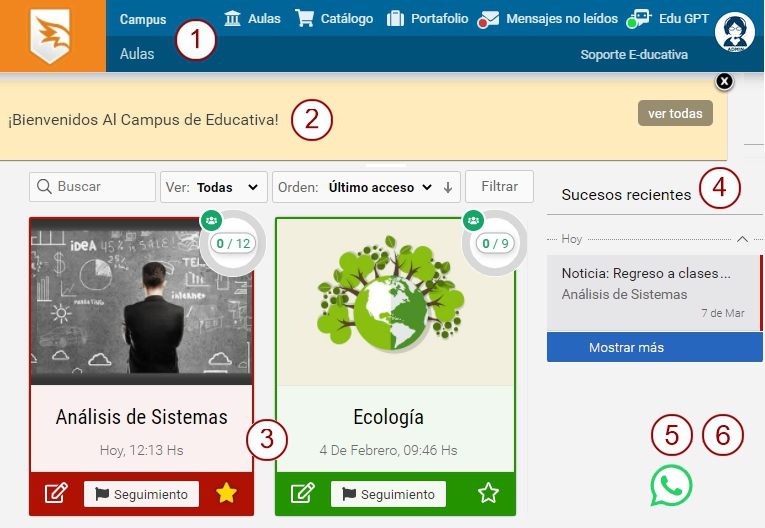Click the edit icon on Análisis de Sistemas
765x528 pixels.
point(57,494)
